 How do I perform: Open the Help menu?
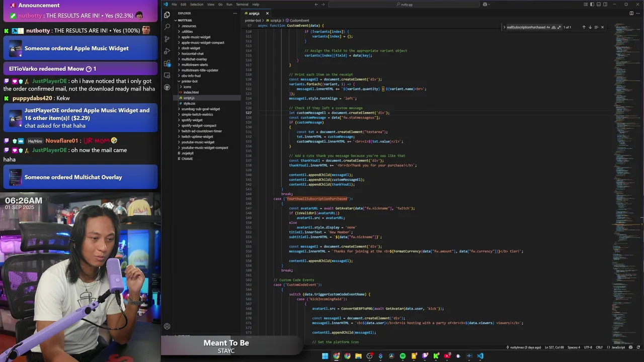click(x=256, y=4)
